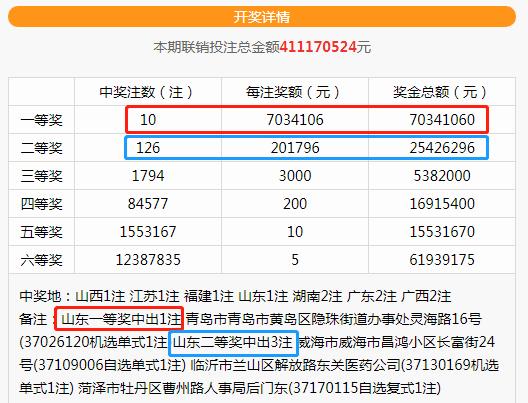The width and height of the screenshot is (528, 403).
Task: Click 广东2注 in the winning regions
Action: point(372,296)
